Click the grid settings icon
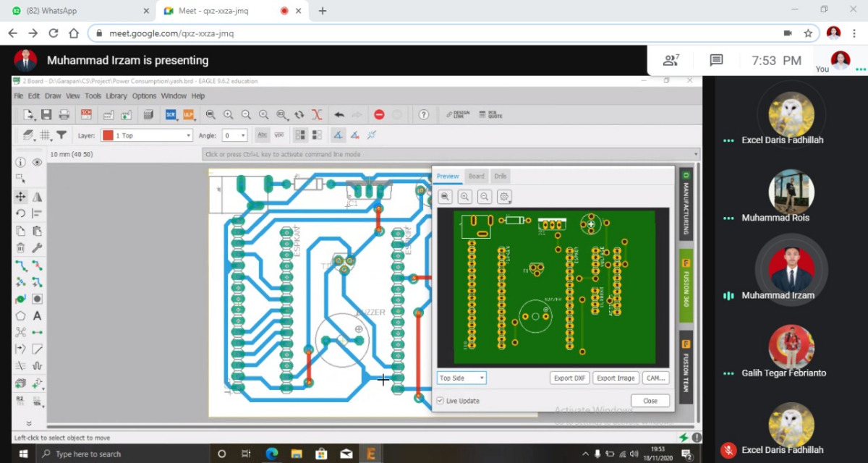The height and width of the screenshot is (463, 868). [44, 135]
